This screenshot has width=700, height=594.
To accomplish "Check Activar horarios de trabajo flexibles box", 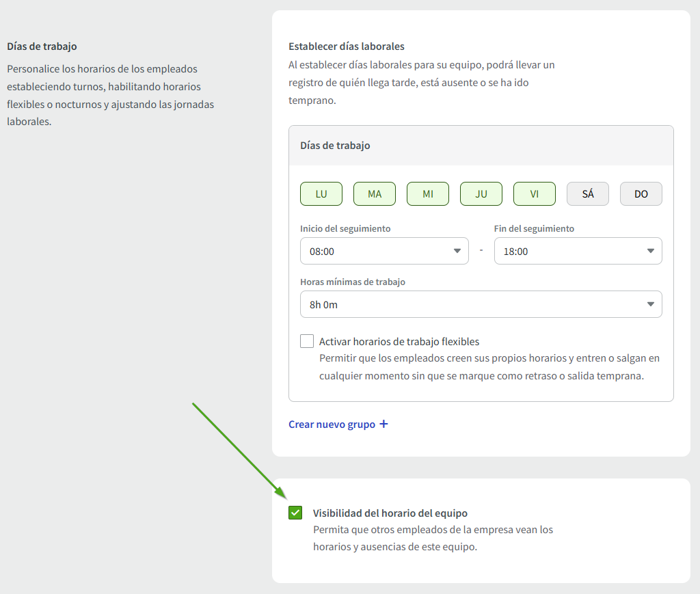I will click(x=307, y=342).
